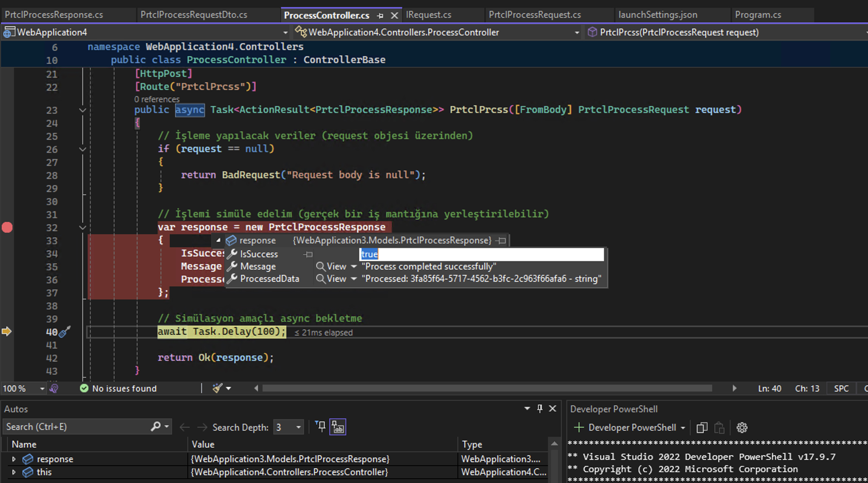Click the horizontal scrollbar right arrow
The height and width of the screenshot is (483, 868).
point(734,388)
